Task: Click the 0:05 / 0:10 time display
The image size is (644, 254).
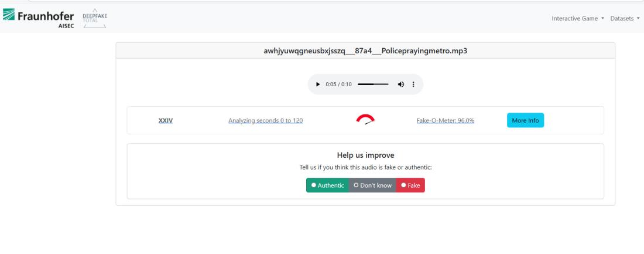Action: [338, 84]
